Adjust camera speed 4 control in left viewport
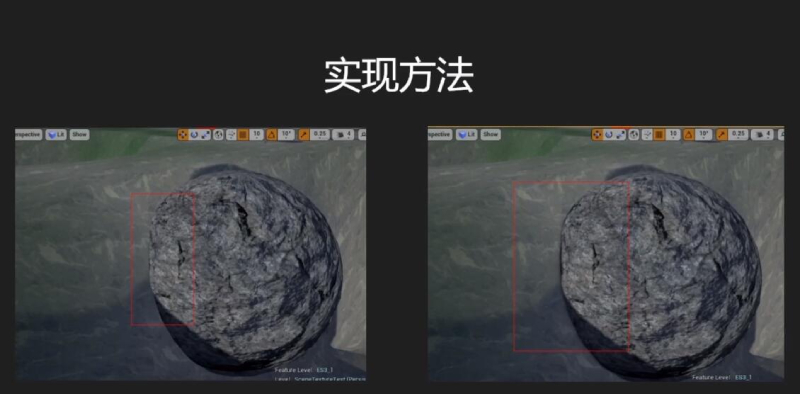 (x=343, y=135)
